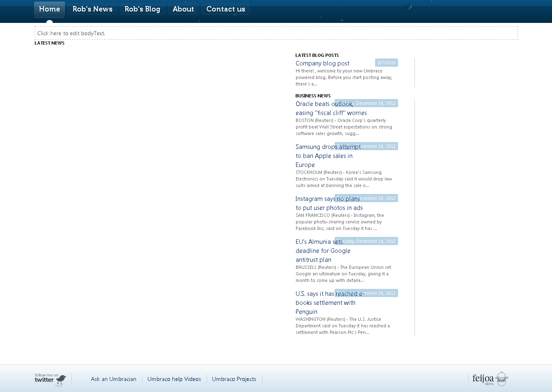Click the Samsung article date badge
The width and height of the screenshot is (552, 392).
(366, 146)
